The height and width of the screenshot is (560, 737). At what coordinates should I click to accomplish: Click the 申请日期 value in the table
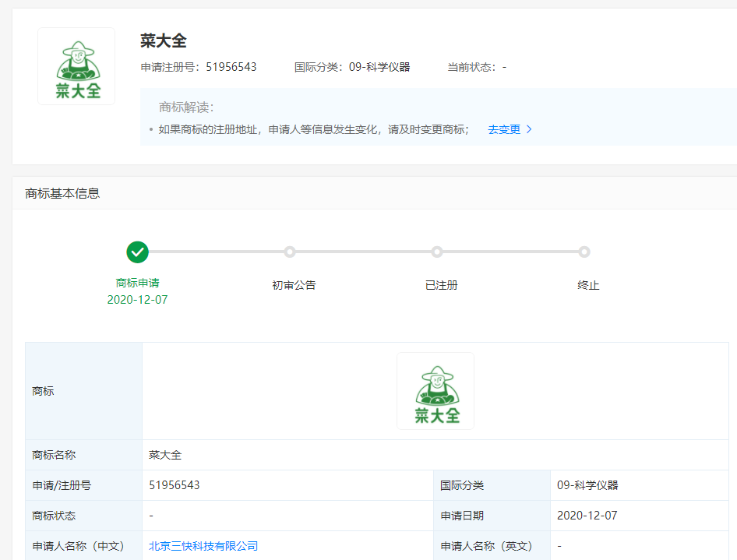[x=587, y=516]
